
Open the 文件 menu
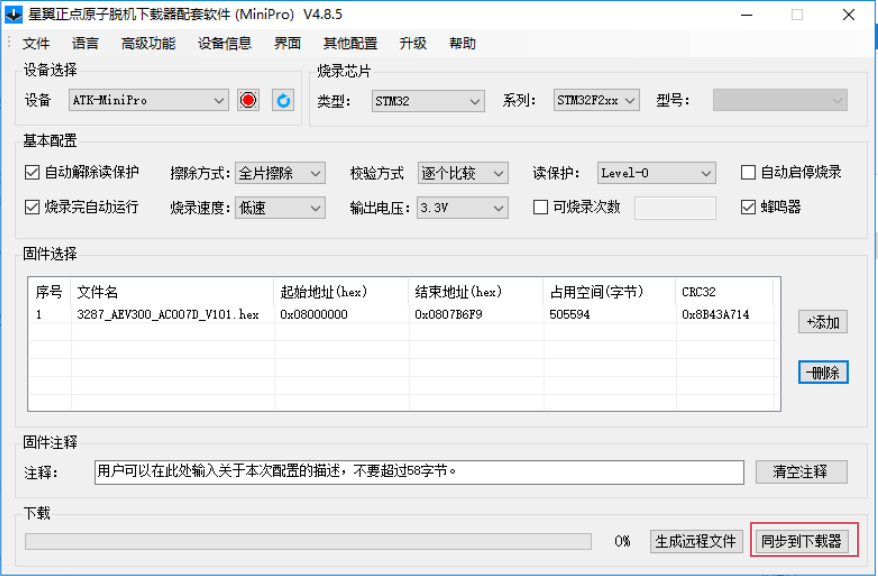click(x=36, y=43)
